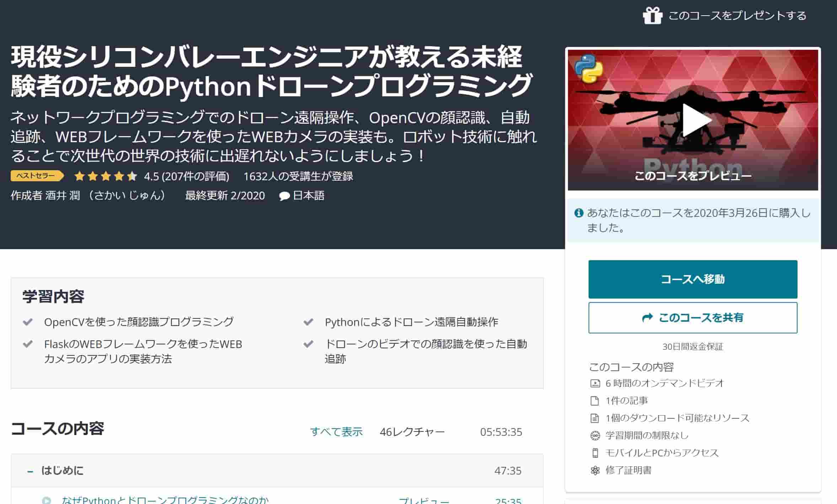837x504 pixels.
Task: Click checkmark beside ドローンのビデオでの顔認識 item
Action: (308, 344)
